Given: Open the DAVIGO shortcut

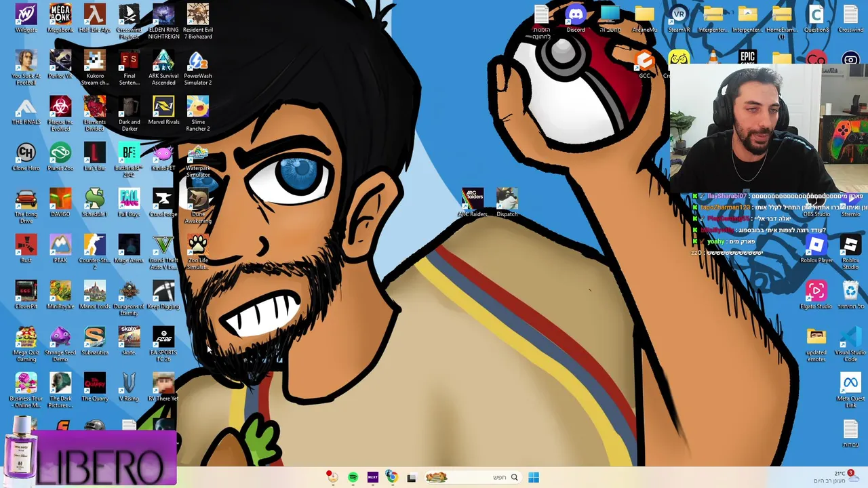Looking at the screenshot, I should coord(60,203).
